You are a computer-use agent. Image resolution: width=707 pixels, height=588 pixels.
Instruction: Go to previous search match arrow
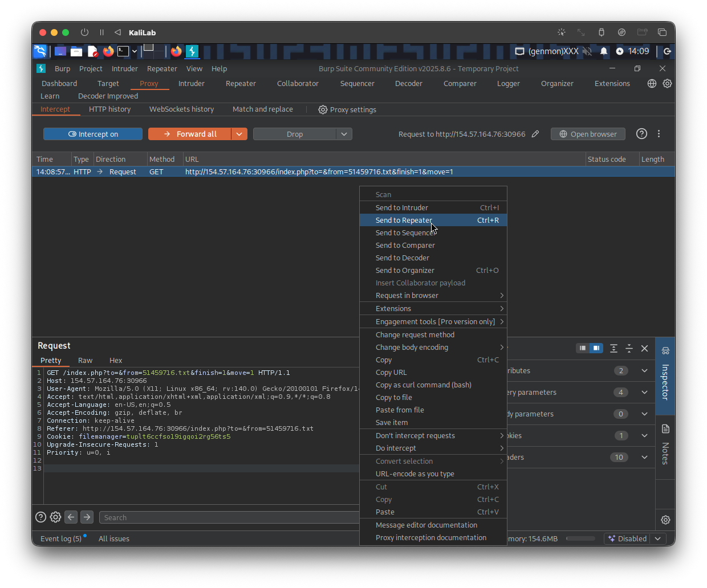click(x=71, y=517)
